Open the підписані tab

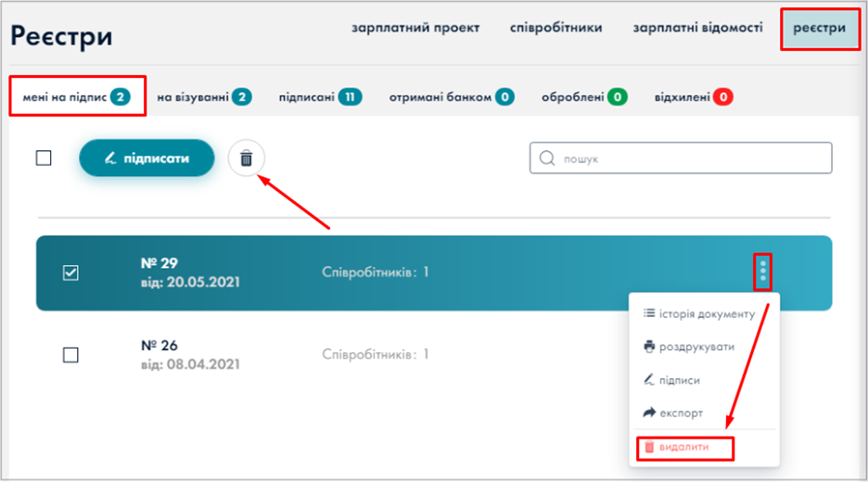point(319,96)
